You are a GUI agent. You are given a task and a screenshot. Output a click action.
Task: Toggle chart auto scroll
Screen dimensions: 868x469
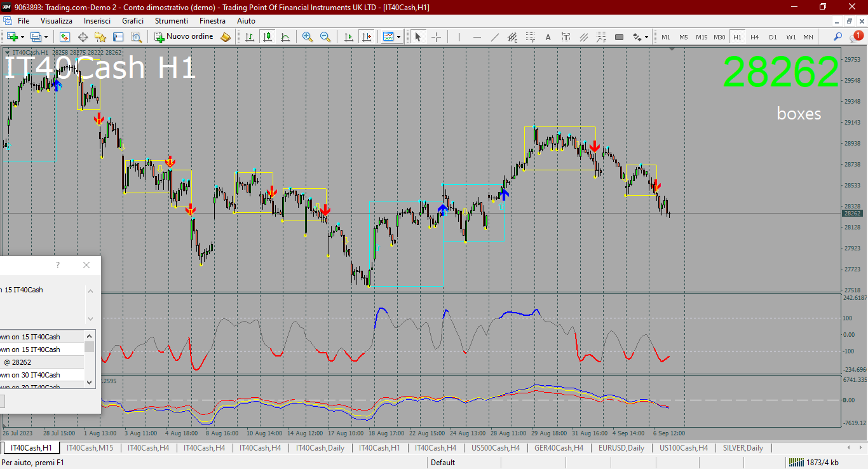(x=348, y=37)
